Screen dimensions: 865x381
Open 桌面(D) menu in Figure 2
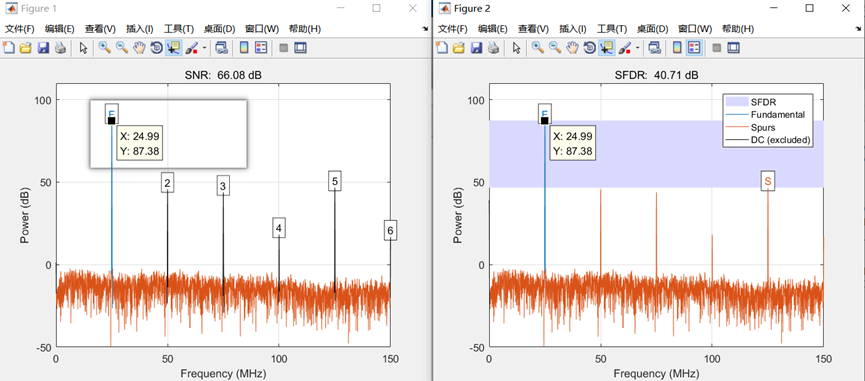click(x=652, y=29)
